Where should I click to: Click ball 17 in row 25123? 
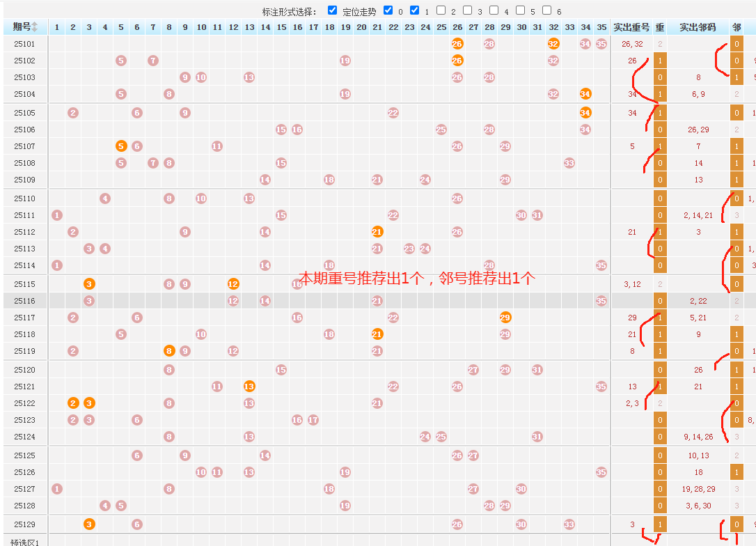pos(313,420)
